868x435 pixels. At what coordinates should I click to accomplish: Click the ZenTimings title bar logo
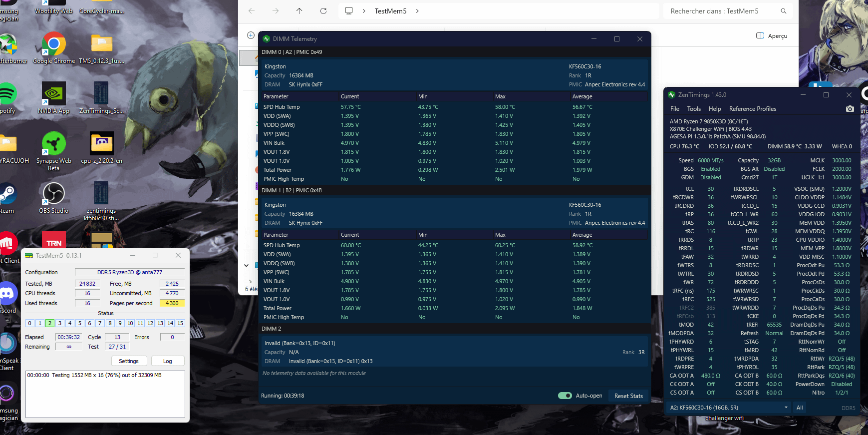[672, 95]
